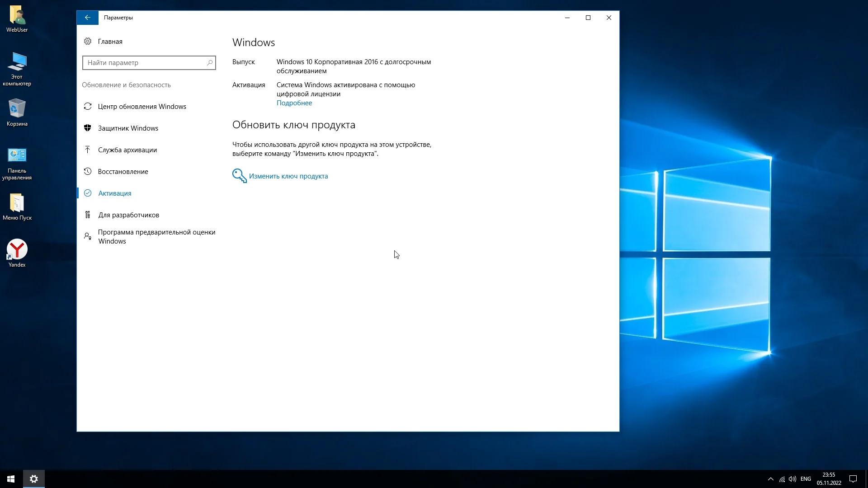This screenshot has width=868, height=488.
Task: Open the volume control in tray
Action: pyautogui.click(x=793, y=479)
